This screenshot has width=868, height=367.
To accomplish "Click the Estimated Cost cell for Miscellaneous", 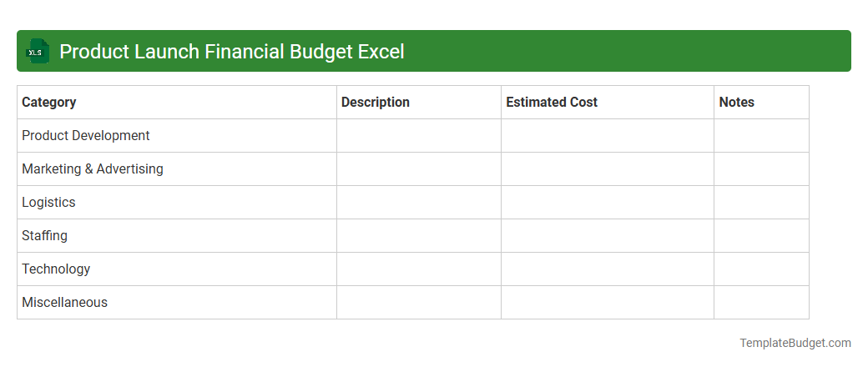I will [x=608, y=302].
